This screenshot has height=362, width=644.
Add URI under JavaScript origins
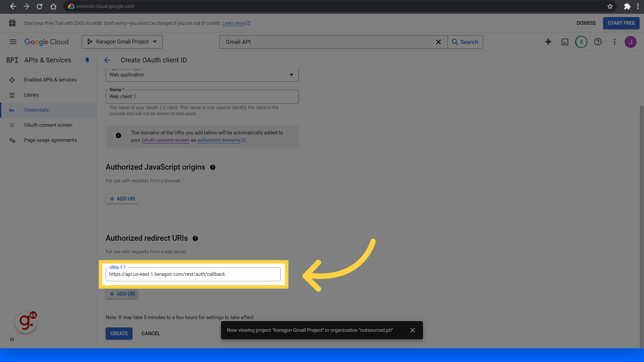point(122,199)
